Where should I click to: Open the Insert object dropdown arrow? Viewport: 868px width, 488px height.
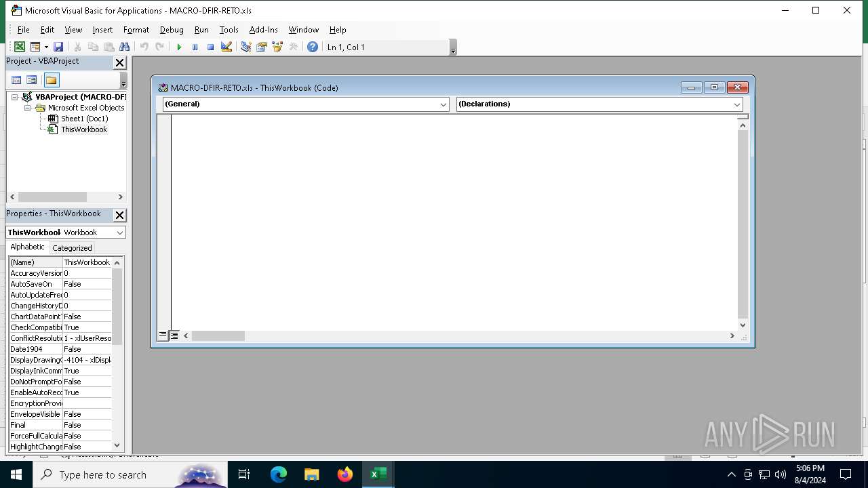pos(46,47)
